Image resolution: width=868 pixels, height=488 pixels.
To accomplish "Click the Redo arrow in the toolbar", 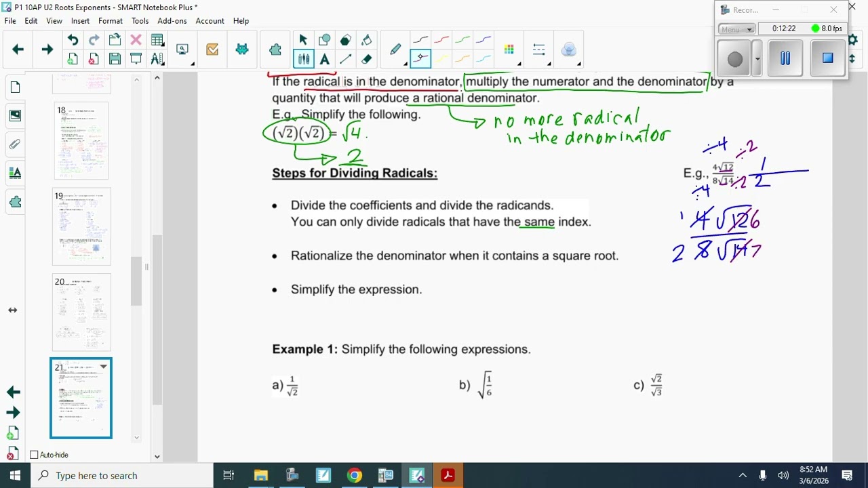I will (94, 40).
